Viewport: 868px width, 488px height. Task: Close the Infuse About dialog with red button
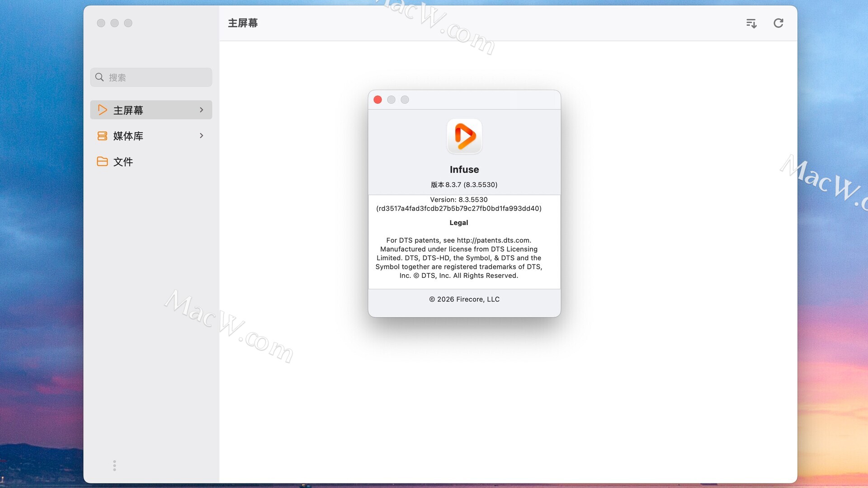[x=378, y=100]
